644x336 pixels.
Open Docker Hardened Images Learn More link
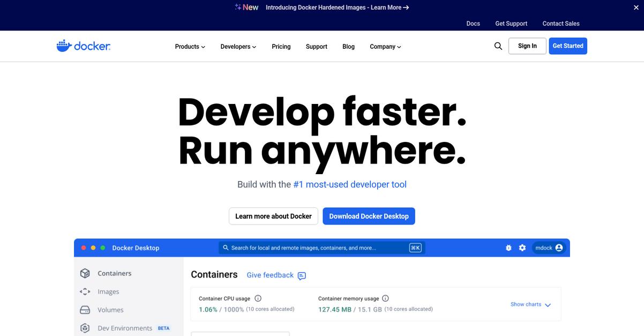(x=338, y=8)
